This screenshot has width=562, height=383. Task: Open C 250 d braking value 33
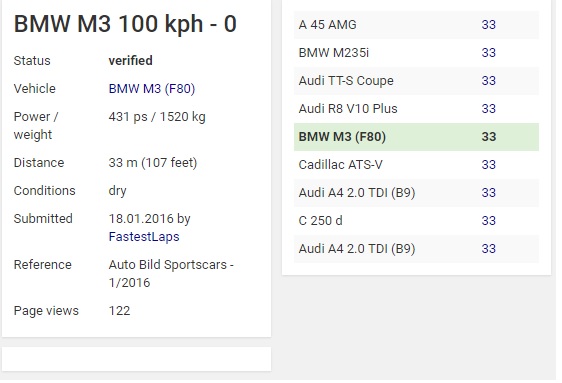[489, 221]
